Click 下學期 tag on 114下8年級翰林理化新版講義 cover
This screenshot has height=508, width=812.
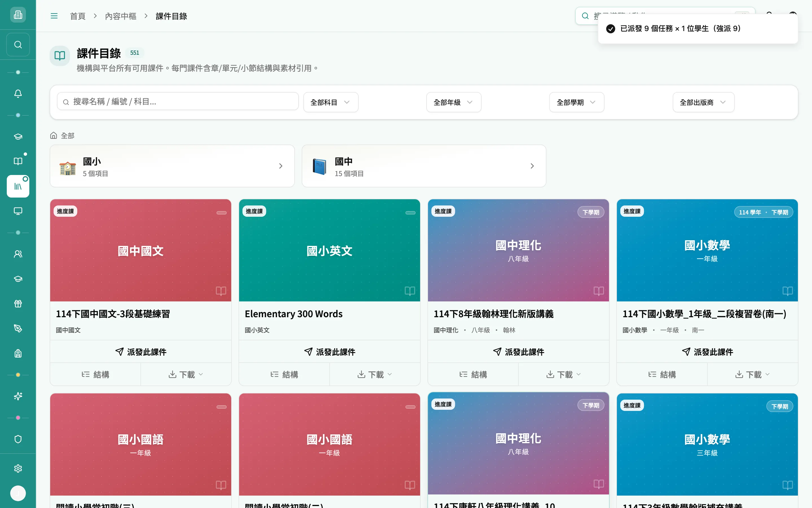591,212
